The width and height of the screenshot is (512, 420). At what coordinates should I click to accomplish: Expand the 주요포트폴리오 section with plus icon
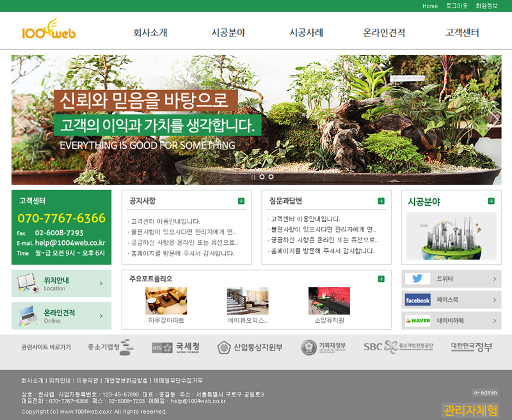[381, 279]
